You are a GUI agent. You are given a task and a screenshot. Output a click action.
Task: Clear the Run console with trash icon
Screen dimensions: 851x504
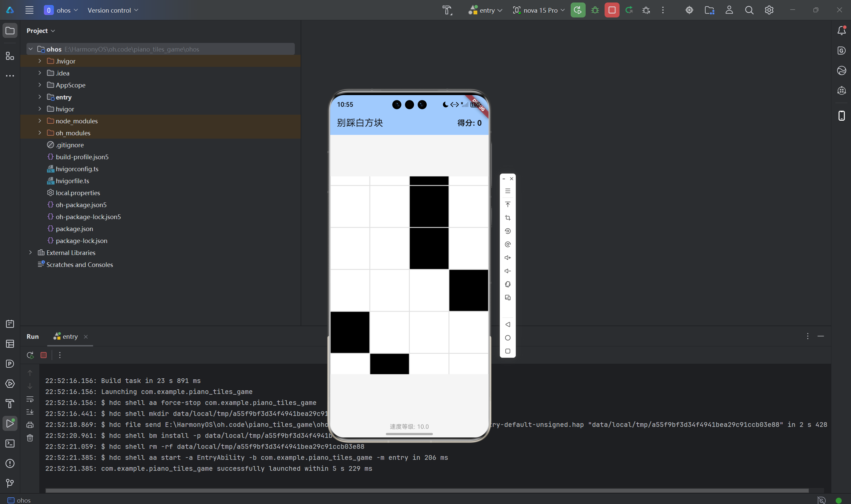[30, 438]
